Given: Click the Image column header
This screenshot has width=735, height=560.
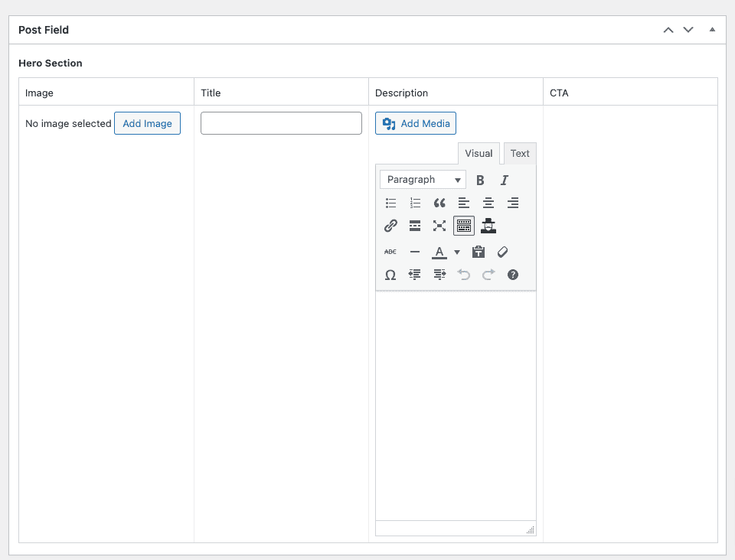Looking at the screenshot, I should [x=39, y=93].
